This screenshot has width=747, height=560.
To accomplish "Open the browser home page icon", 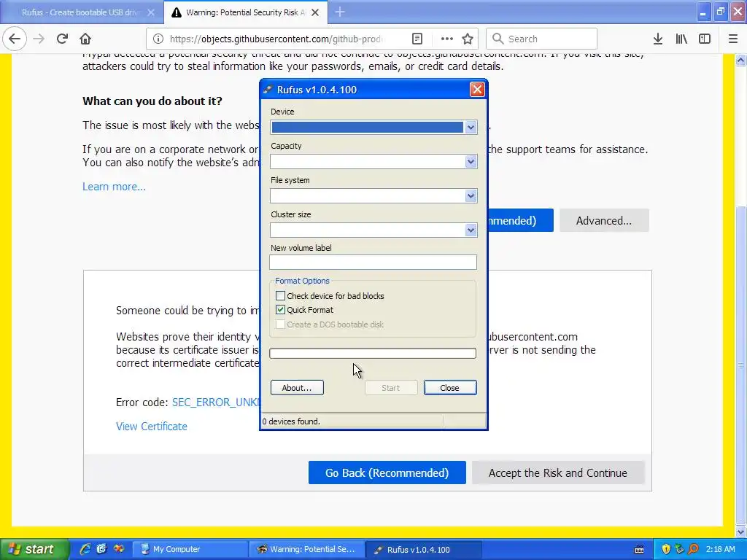I will click(x=85, y=39).
